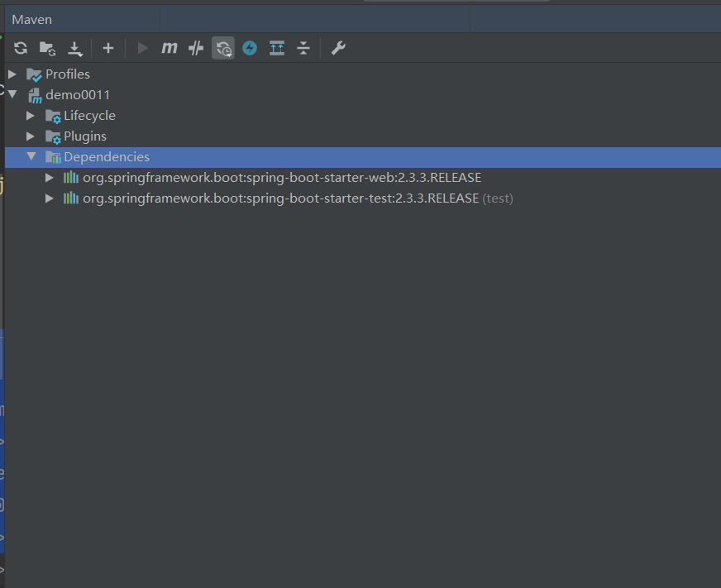Viewport: 721px width, 588px height.
Task: Generate sources and update folders
Action: [47, 47]
